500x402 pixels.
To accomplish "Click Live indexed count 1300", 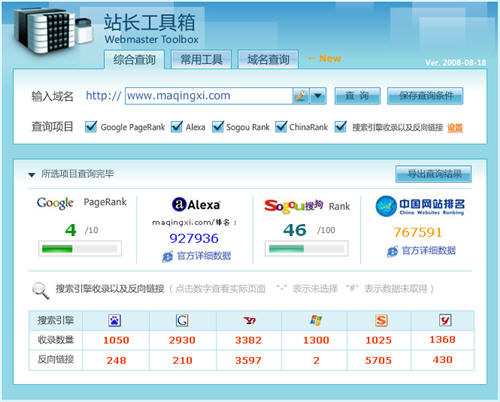I will (x=316, y=340).
